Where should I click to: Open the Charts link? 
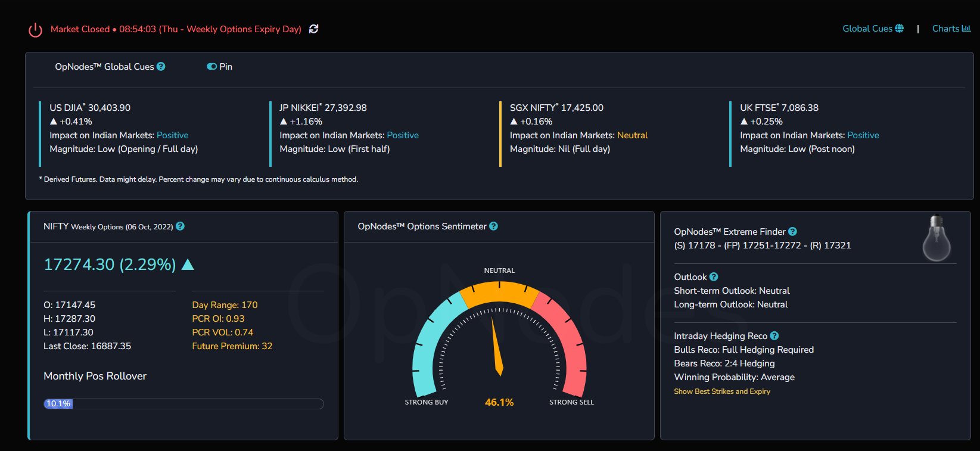tap(951, 29)
